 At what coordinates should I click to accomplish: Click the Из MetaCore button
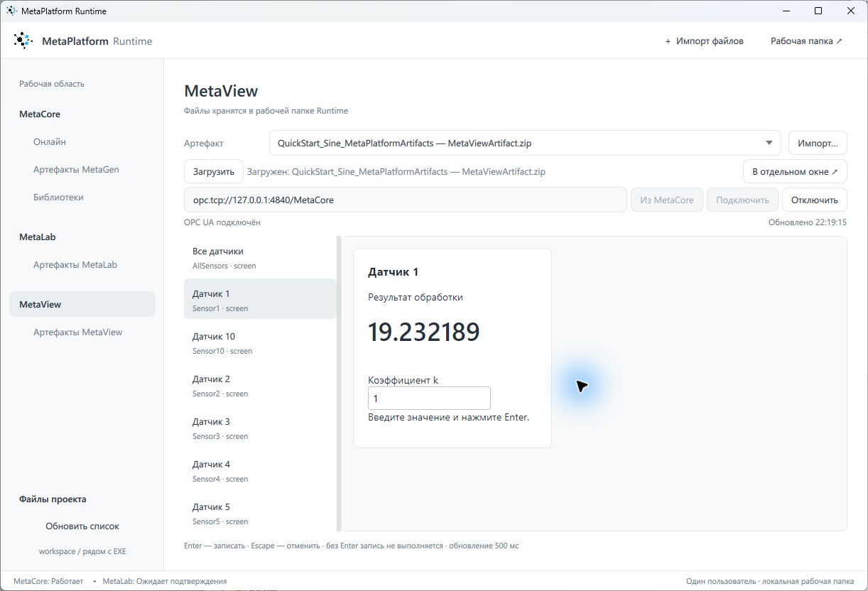(667, 200)
